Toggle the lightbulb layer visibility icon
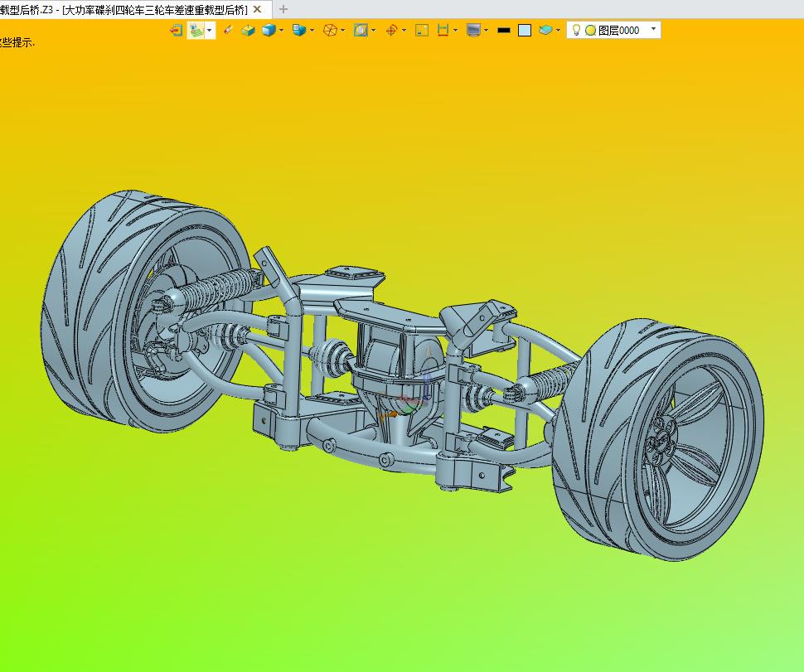Image resolution: width=804 pixels, height=672 pixels. coord(576,30)
